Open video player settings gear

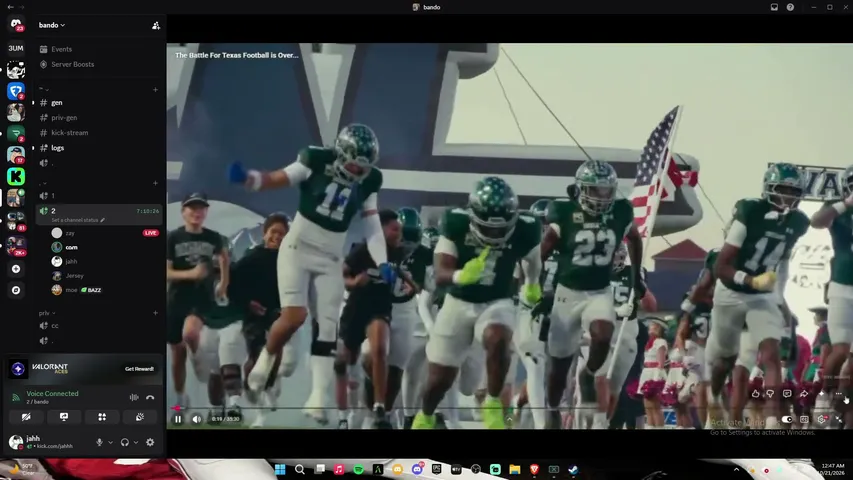(821, 419)
